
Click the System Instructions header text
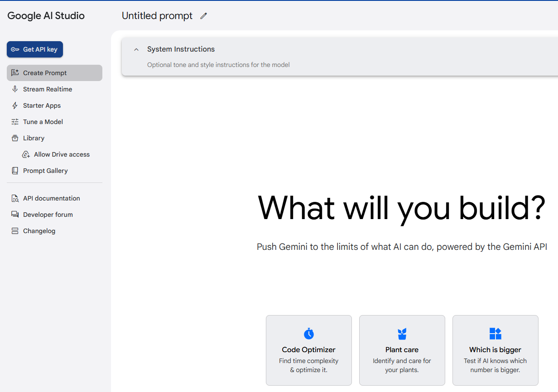coord(181,49)
